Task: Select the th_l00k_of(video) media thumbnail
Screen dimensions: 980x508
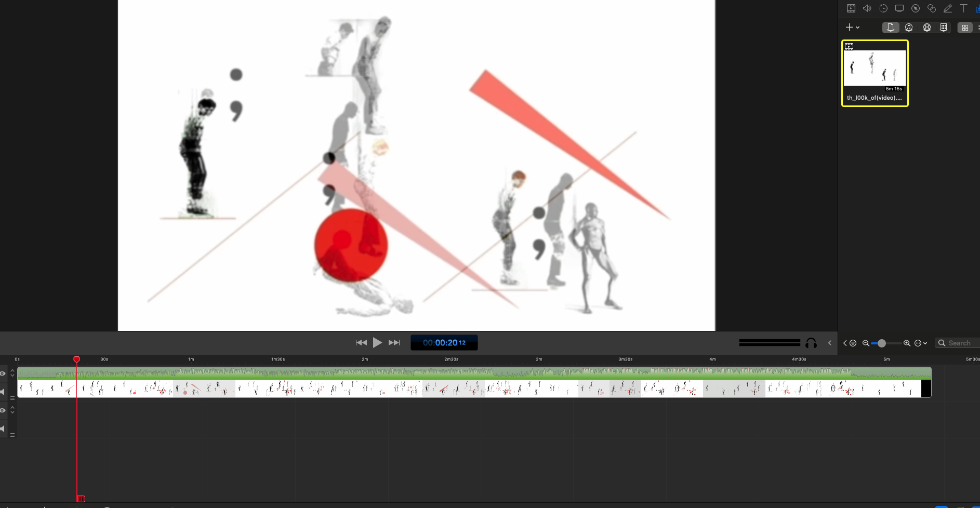Action: (875, 68)
